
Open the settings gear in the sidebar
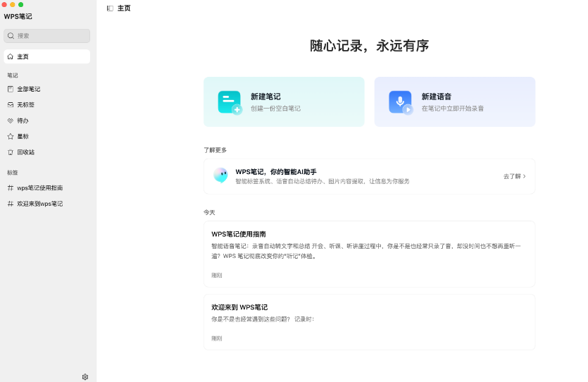[85, 377]
